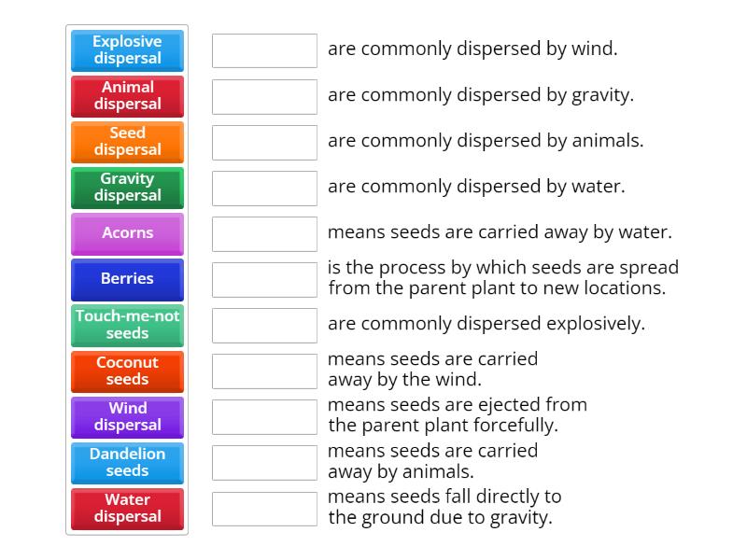Viewport: 747px width, 560px height.
Task: Click the blank box beside the wind dispersal statement
Action: tap(264, 50)
